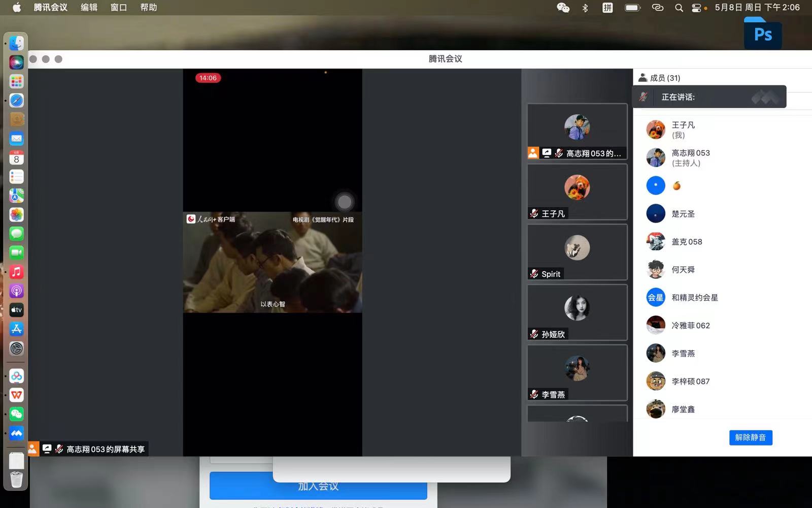The width and height of the screenshot is (812, 508).
Task: Click link icon in menu bar
Action: [x=658, y=8]
